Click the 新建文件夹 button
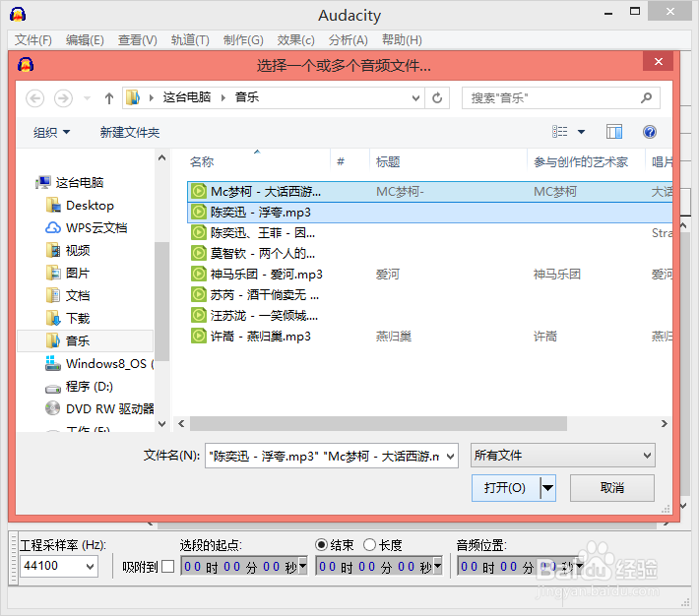Viewport: 699px width, 616px height. (129, 133)
